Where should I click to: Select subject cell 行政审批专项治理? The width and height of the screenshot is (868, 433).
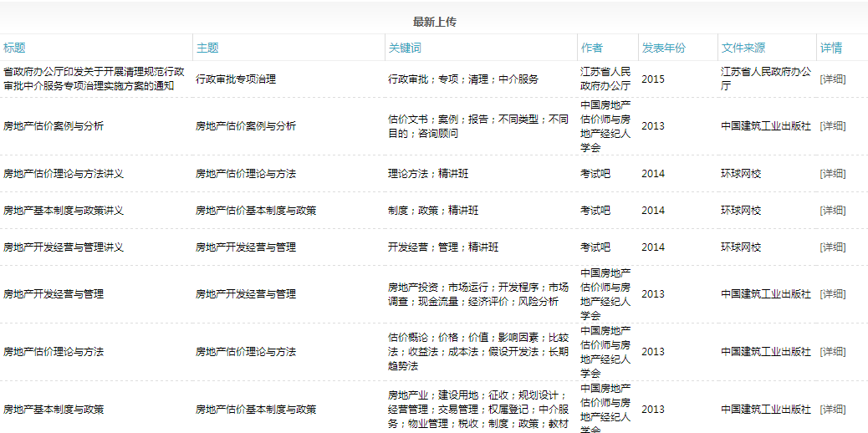pyautogui.click(x=236, y=79)
